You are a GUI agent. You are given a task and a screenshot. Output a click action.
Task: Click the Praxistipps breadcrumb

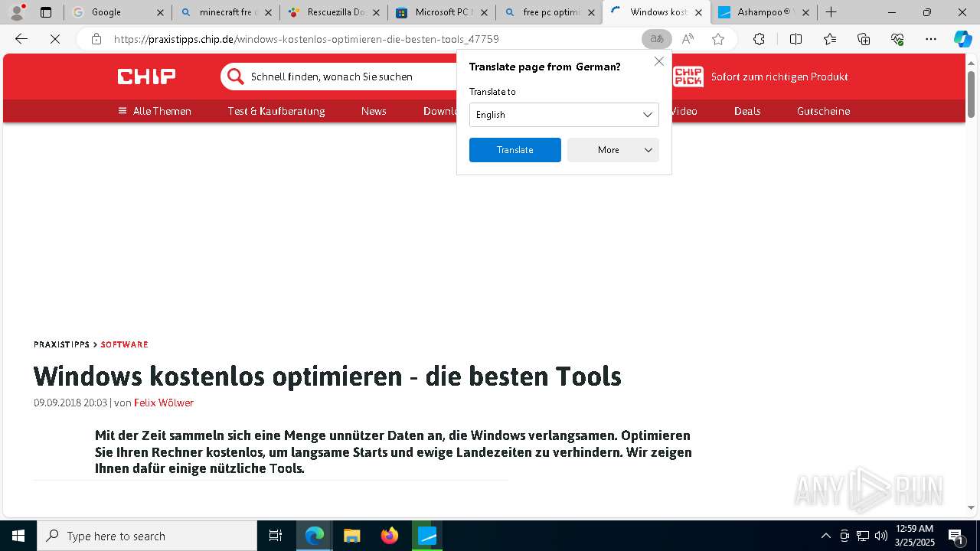point(61,344)
